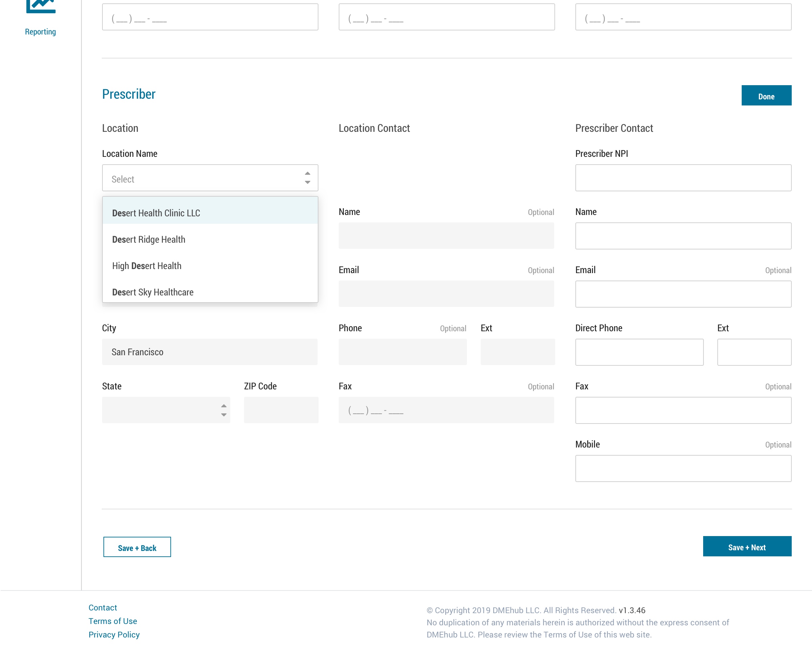The image size is (812, 651).
Task: Open the Contact footer link
Action: click(102, 607)
